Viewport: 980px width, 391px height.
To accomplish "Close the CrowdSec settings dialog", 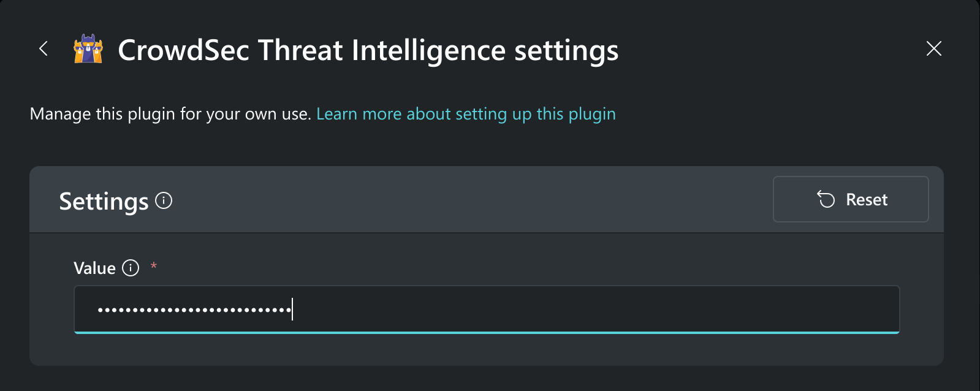I will click(x=933, y=49).
